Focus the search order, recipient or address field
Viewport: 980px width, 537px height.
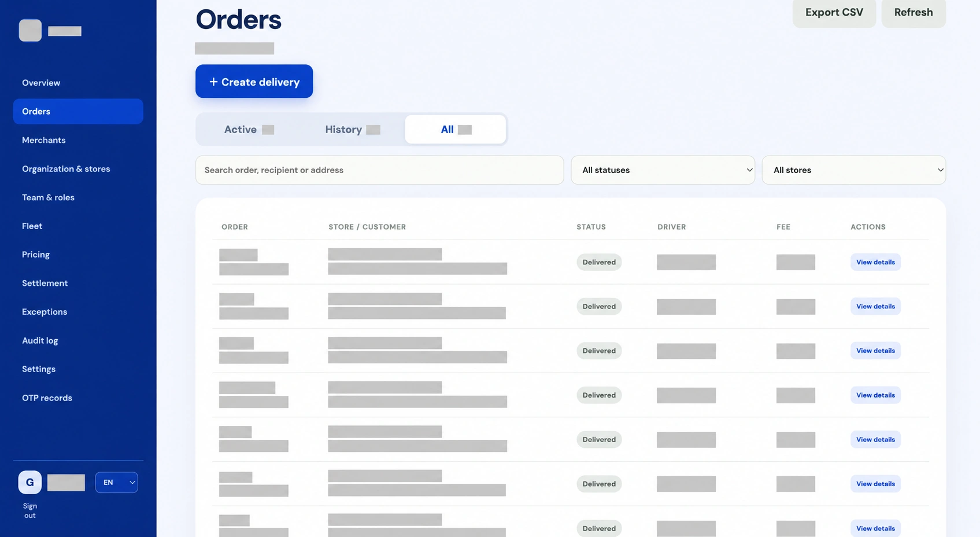[379, 170]
